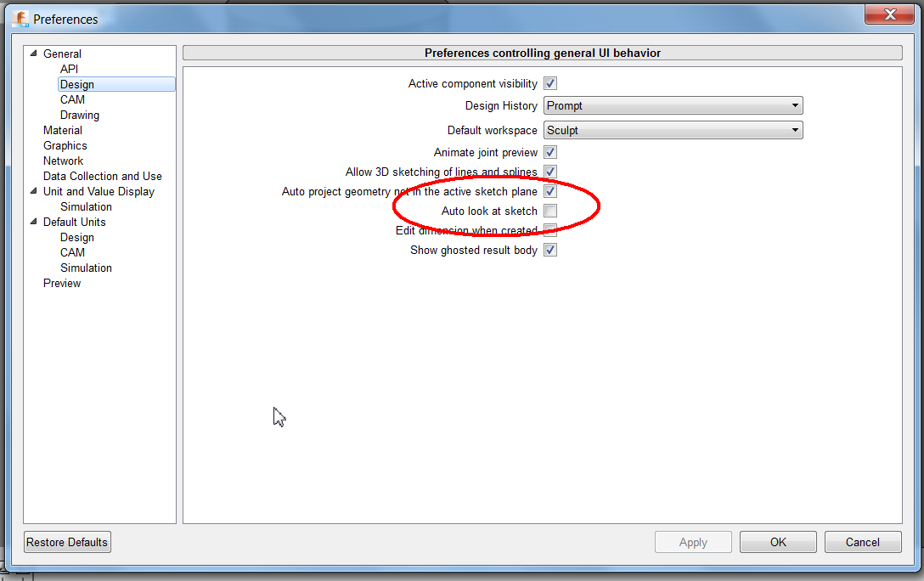This screenshot has height=581, width=924.
Task: Uncheck Auto project geometry option
Action: 549,190
